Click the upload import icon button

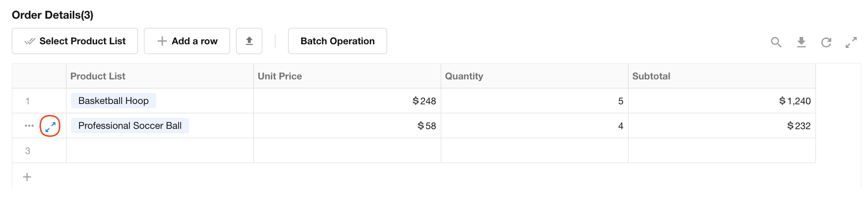[249, 41]
